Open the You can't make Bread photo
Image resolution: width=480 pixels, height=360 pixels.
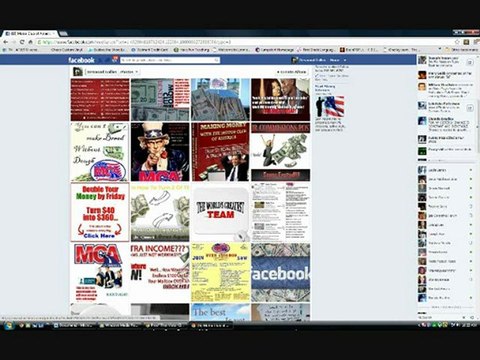(100, 152)
